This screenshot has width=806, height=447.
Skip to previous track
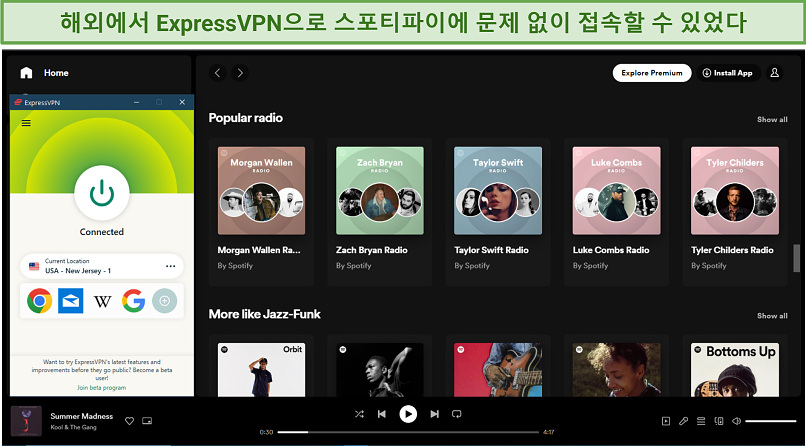381,414
